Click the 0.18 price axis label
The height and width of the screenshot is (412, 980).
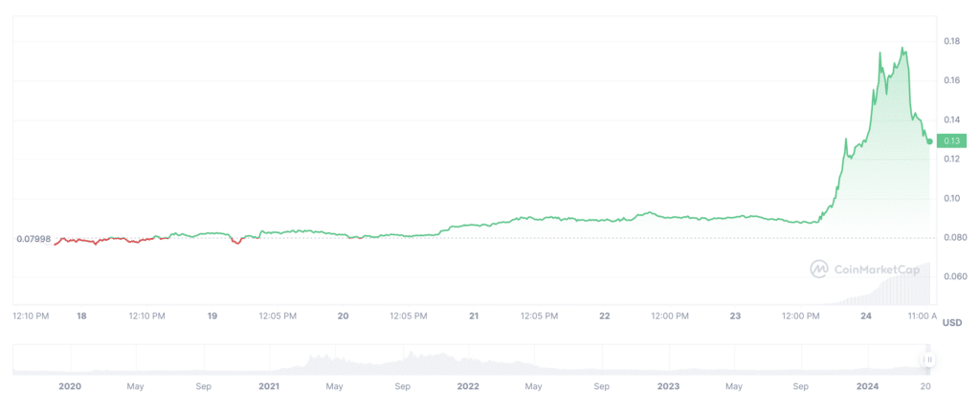tap(951, 41)
